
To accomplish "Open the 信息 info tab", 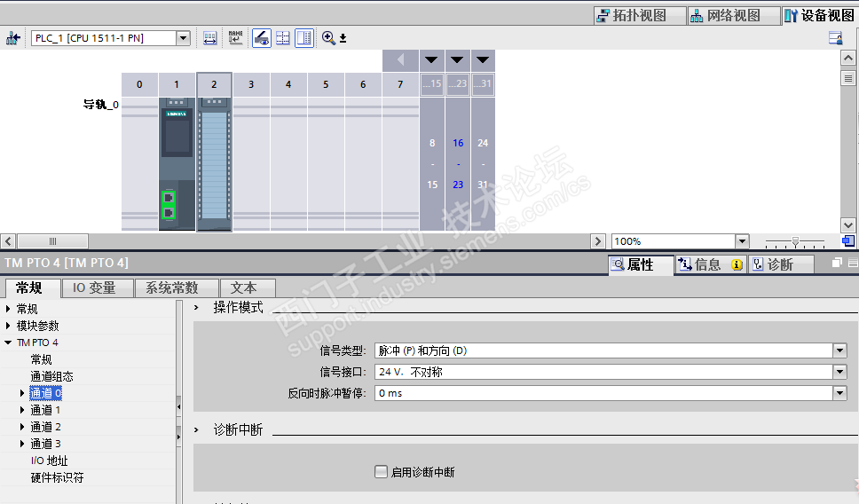I will click(711, 265).
